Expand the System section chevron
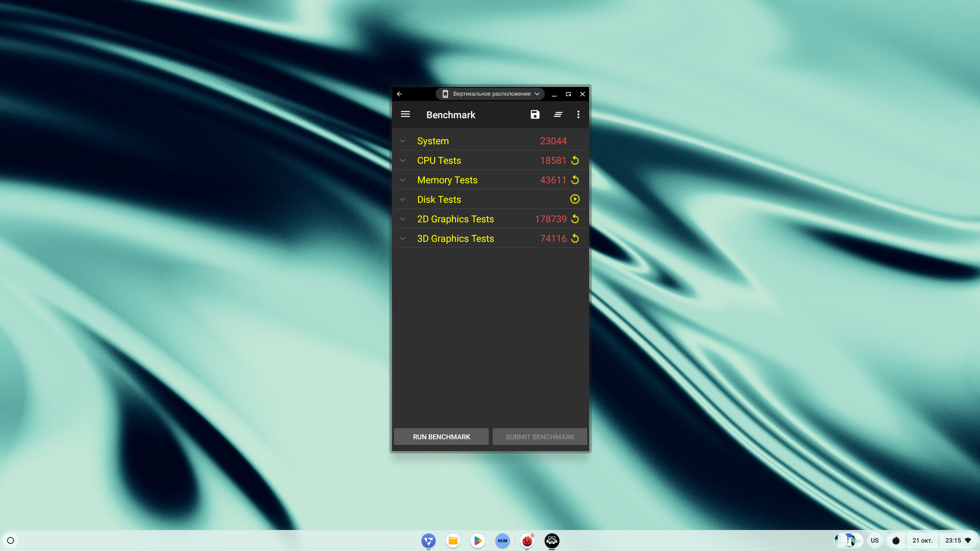Image resolution: width=980 pixels, height=551 pixels. (402, 141)
